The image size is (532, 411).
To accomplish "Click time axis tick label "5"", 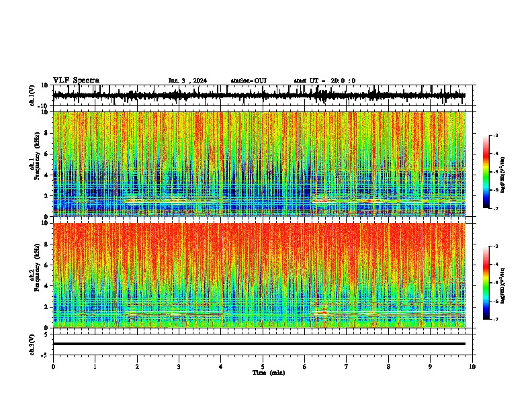I will point(263,367).
